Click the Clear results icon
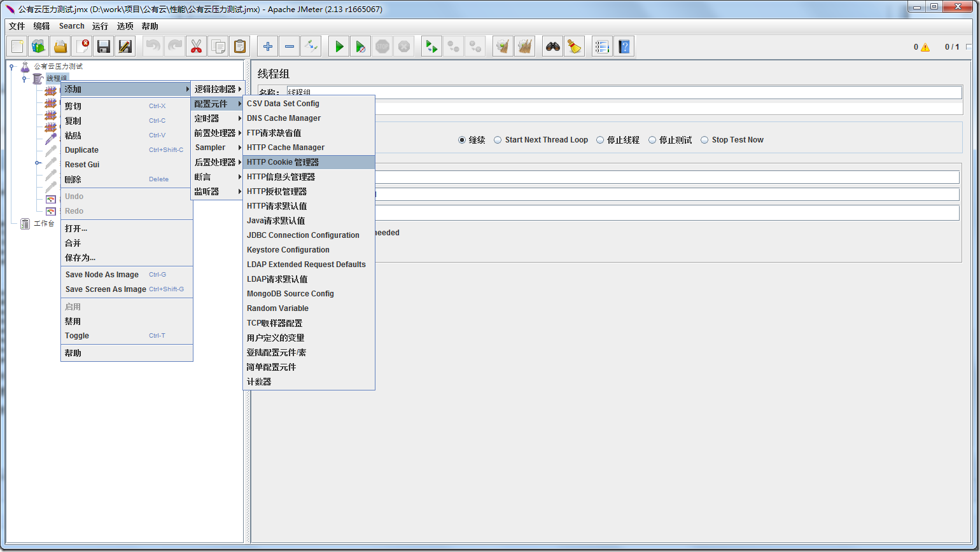 (x=503, y=46)
